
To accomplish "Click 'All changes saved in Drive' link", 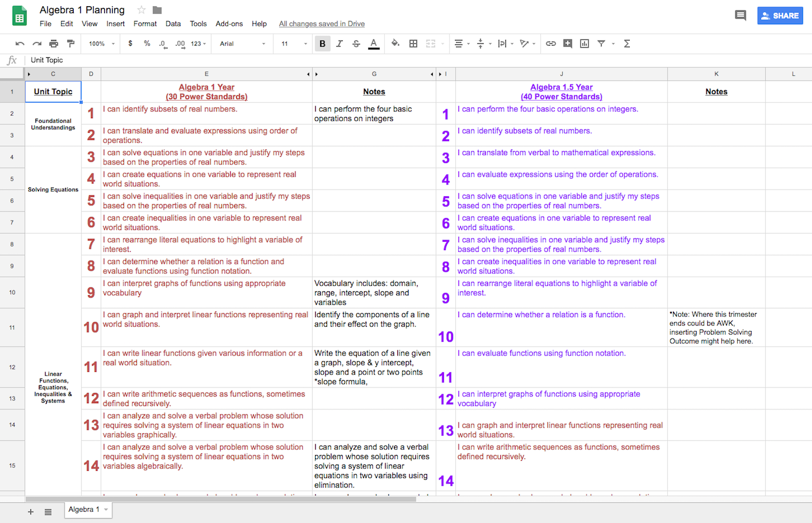I will coord(321,24).
